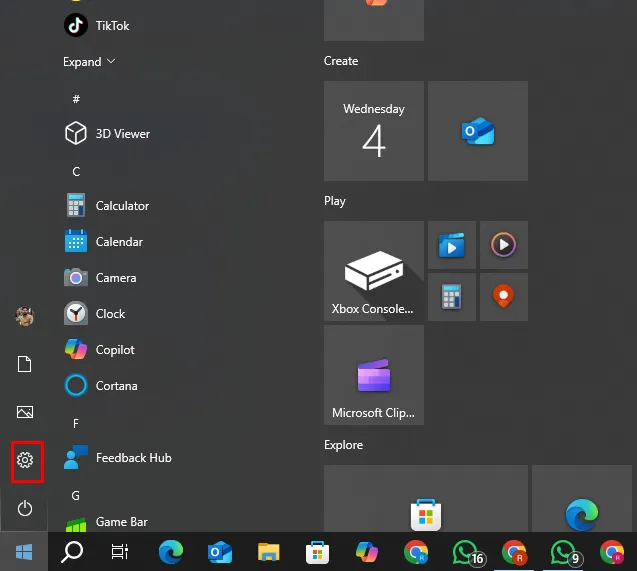The width and height of the screenshot is (637, 571).
Task: Open Cortana from the app list
Action: pos(101,385)
